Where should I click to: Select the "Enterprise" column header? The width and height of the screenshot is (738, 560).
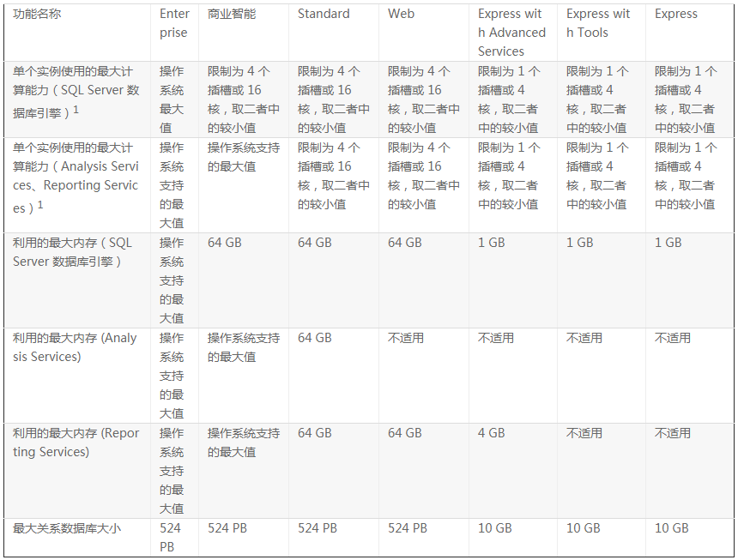tap(174, 23)
